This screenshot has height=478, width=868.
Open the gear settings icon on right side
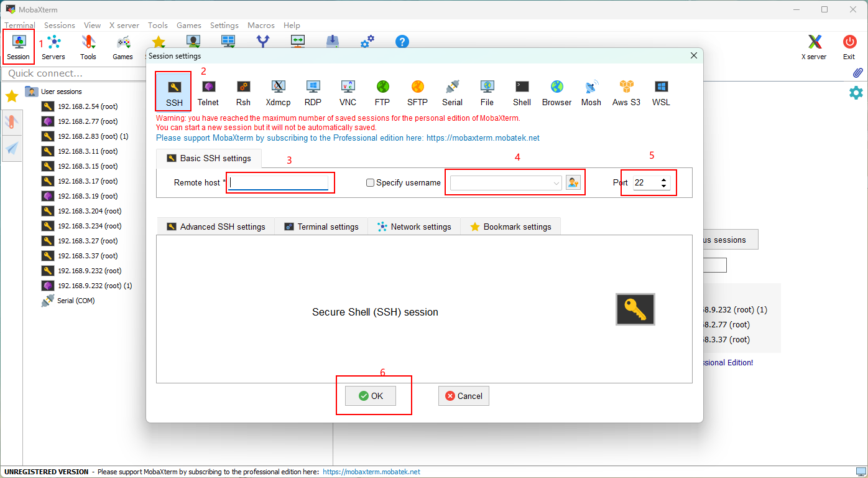[856, 93]
